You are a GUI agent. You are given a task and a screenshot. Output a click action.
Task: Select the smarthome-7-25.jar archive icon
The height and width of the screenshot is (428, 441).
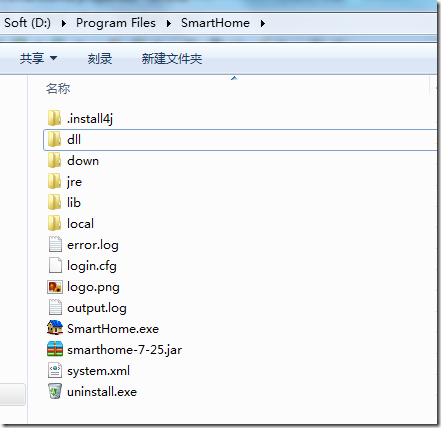click(x=55, y=349)
